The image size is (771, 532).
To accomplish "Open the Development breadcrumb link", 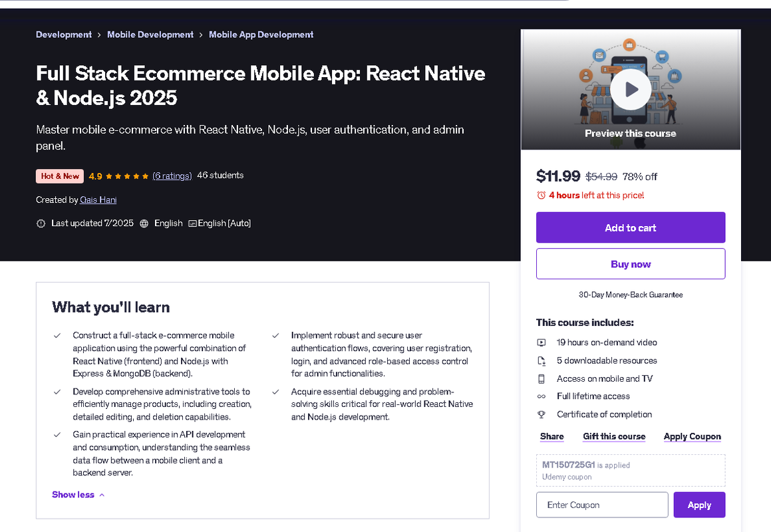I will click(x=64, y=35).
